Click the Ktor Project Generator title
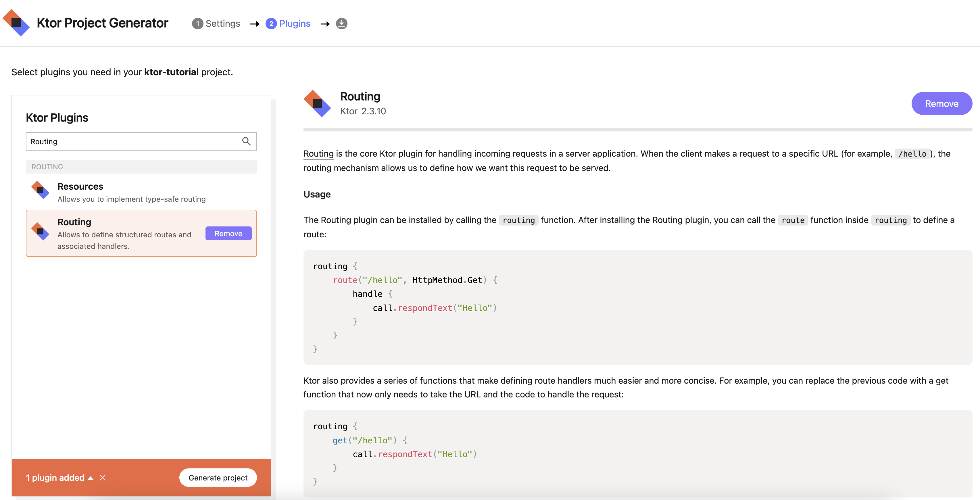The width and height of the screenshot is (980, 500). point(102,23)
